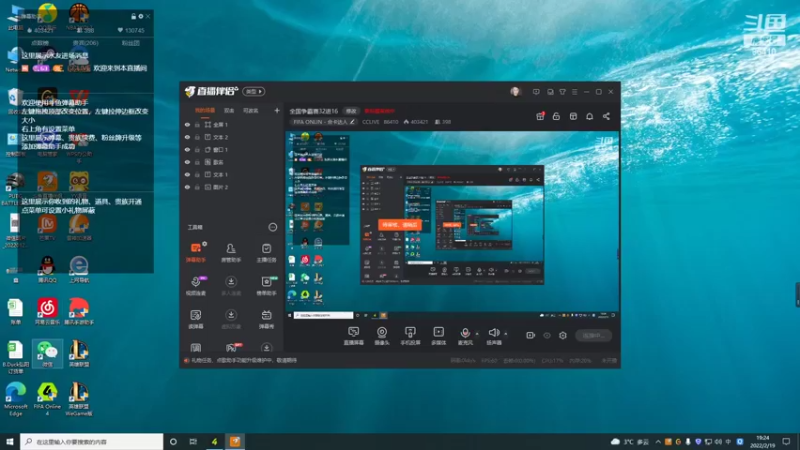This screenshot has width=800, height=450.
Task: Open the notification bell in 直播伴侣
Action: [x=589, y=116]
